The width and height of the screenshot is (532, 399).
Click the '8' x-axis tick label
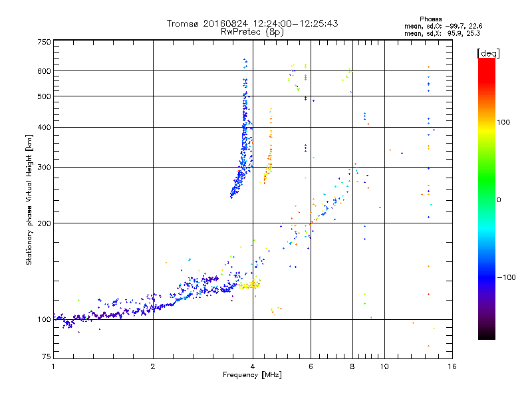pos(352,366)
